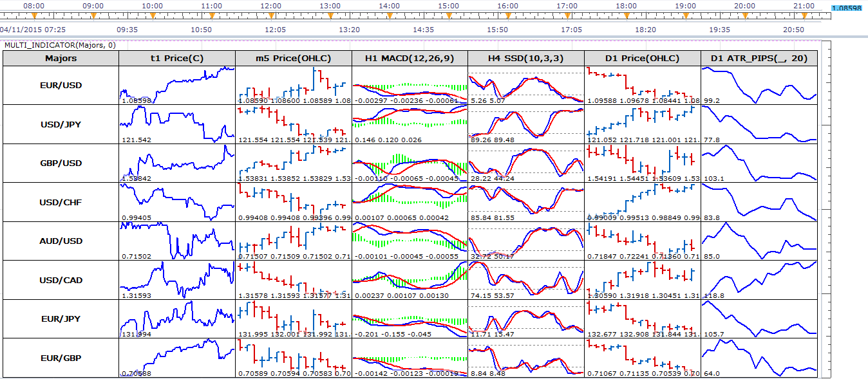Click the H1 MACD(12,26,9) header
Viewport: 868px width, 379px height.
410,58
